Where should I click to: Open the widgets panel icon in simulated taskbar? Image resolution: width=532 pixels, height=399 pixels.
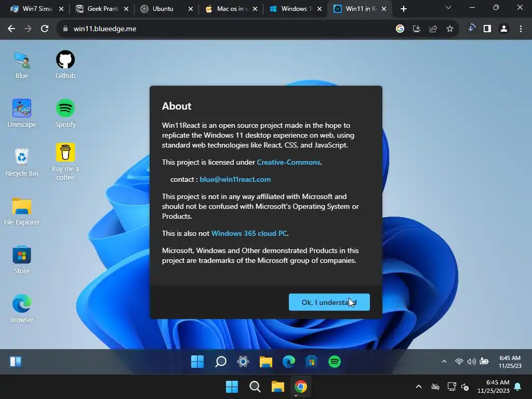(16, 362)
